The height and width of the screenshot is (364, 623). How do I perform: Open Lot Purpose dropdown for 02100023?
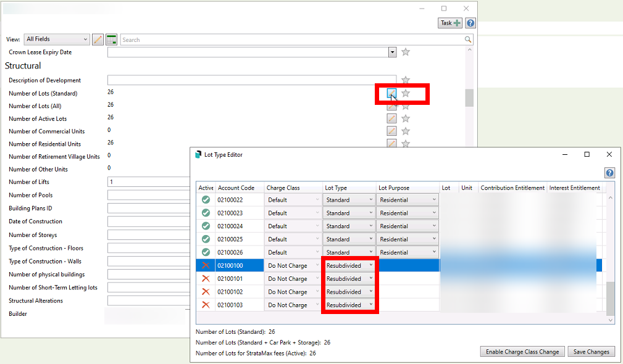pyautogui.click(x=408, y=213)
